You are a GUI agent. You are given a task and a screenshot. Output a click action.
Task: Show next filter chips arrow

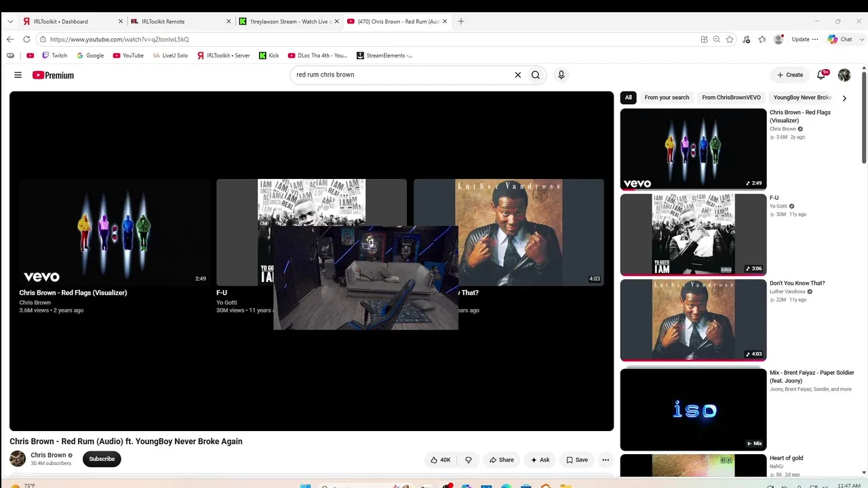(x=844, y=98)
